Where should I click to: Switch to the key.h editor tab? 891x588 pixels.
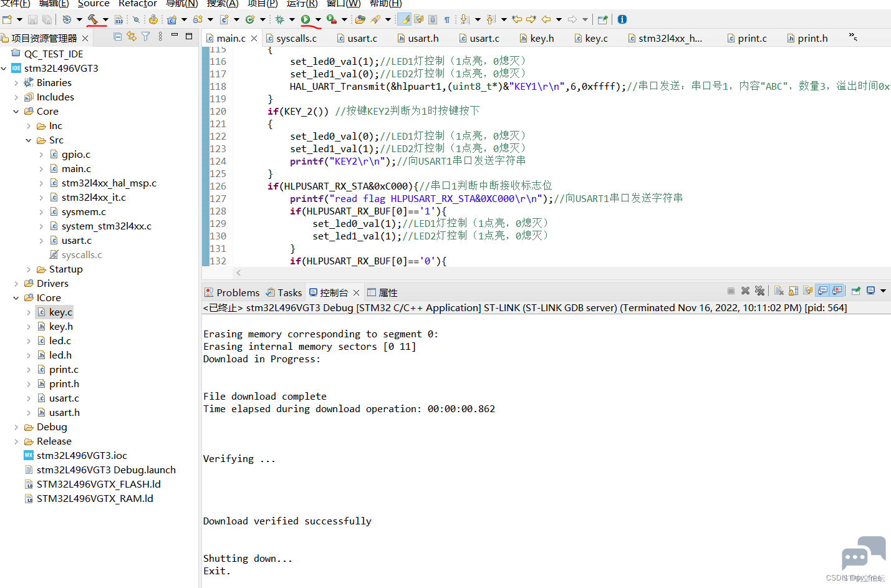(537, 38)
